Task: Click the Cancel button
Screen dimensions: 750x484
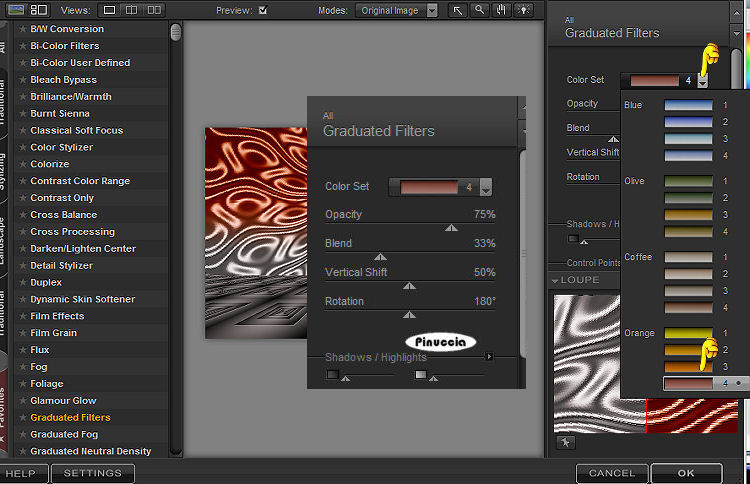Action: click(x=611, y=473)
